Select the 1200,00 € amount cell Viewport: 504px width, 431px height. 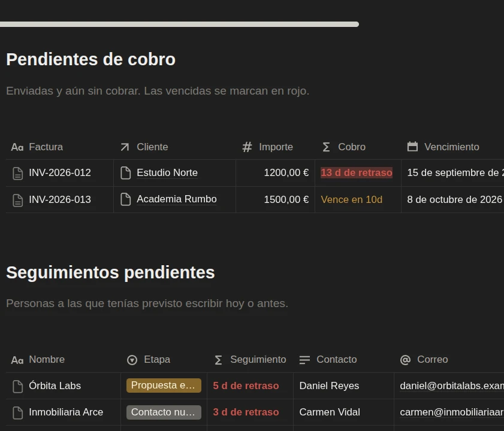275,173
